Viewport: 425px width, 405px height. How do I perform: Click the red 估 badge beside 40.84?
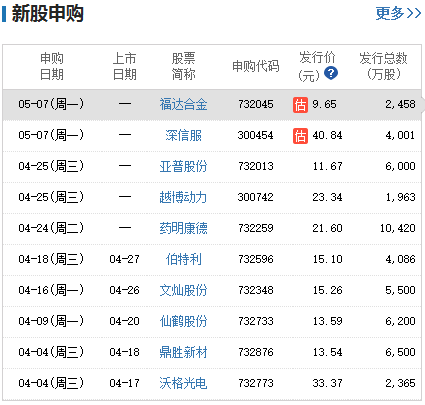[x=300, y=136]
